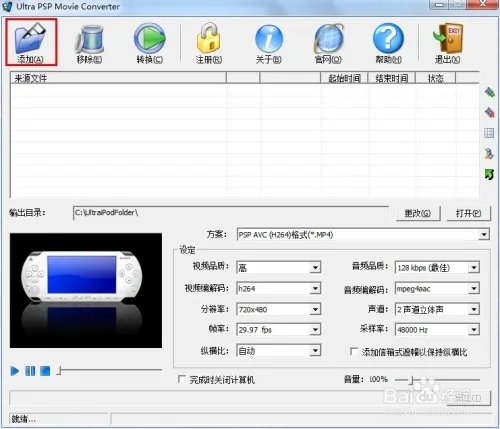Click the 打开(P) open folder button

(x=468, y=213)
